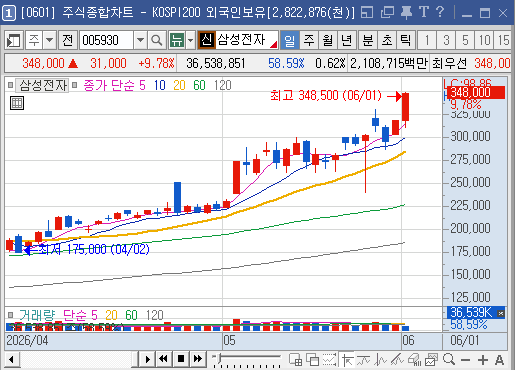Focus the stock code field 005930

pos(106,40)
